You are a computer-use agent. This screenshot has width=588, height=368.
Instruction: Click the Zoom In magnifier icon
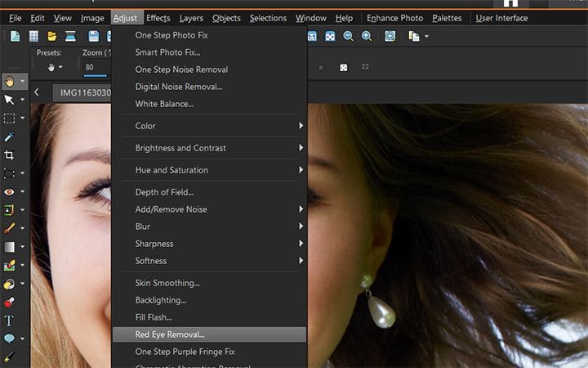point(367,37)
